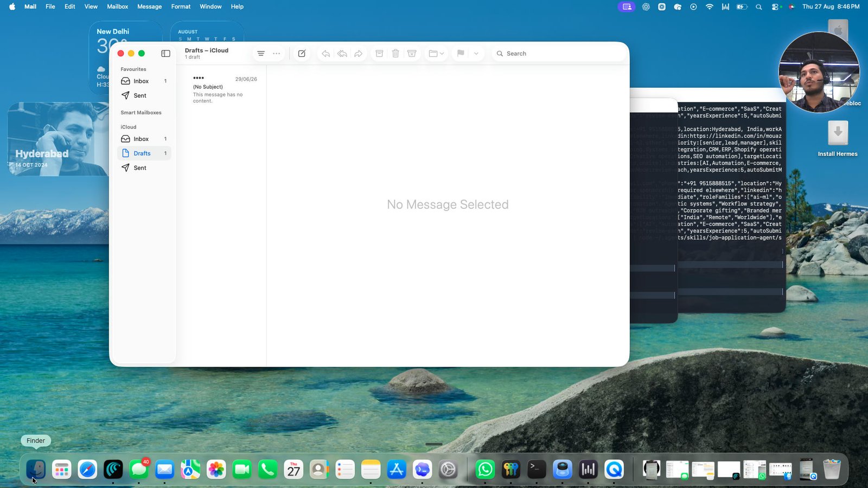The width and height of the screenshot is (868, 488).
Task: Select the Favourites Sent mailbox
Action: [x=144, y=95]
